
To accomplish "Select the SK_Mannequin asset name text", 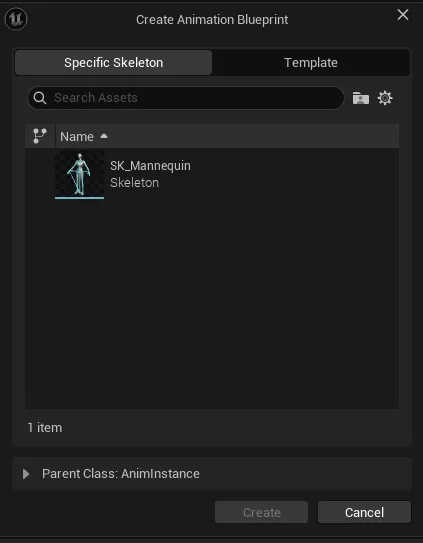I will [150, 166].
